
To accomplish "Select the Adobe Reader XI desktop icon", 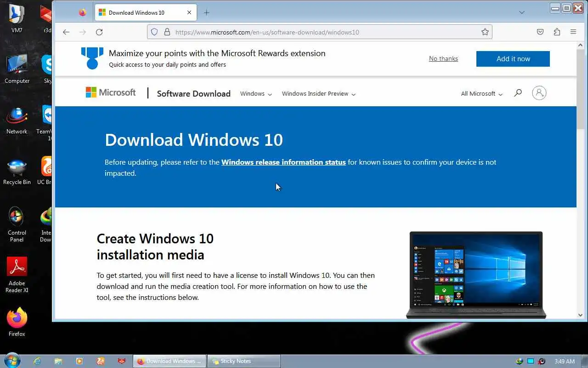I will click(x=17, y=275).
